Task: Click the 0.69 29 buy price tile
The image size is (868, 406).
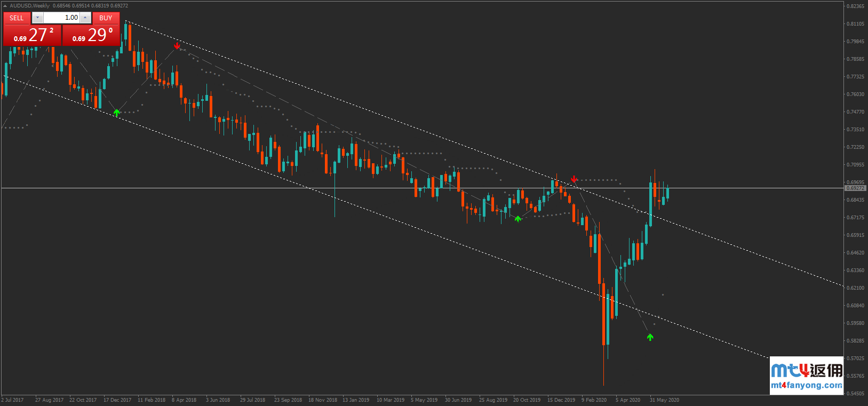Action: click(x=91, y=35)
